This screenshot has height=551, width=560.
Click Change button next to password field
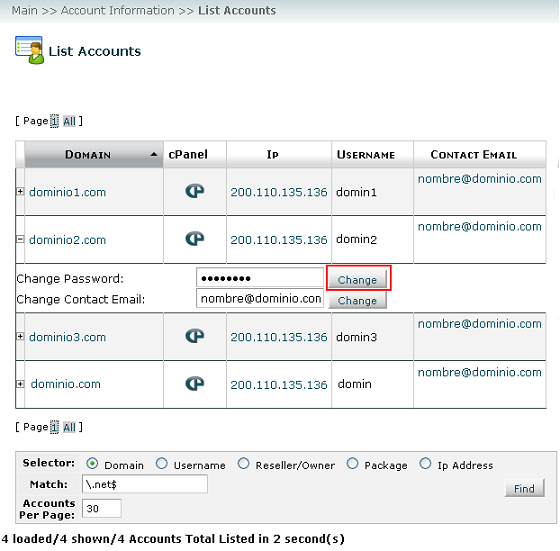(x=358, y=280)
